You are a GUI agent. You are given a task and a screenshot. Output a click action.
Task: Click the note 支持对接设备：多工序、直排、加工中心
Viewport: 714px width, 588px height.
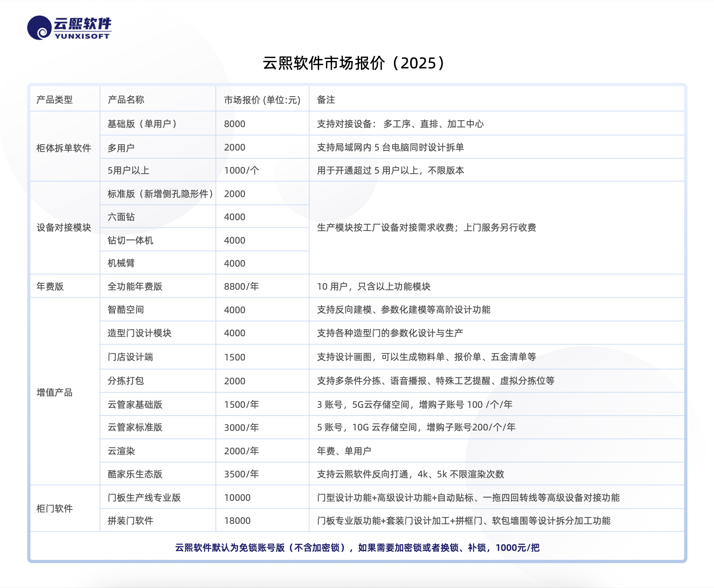point(400,124)
